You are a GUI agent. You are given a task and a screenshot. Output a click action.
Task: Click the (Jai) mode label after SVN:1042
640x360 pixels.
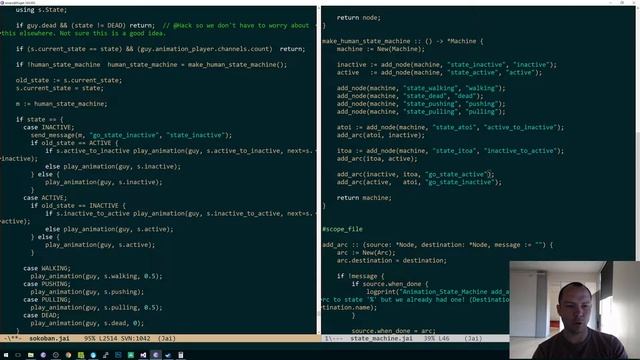click(166, 338)
